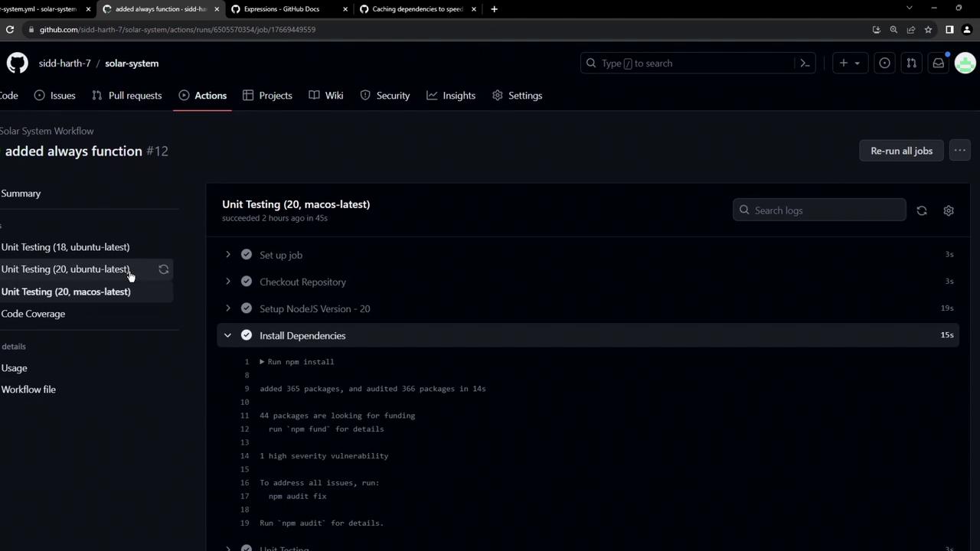
Task: Select the Actions repository tab
Action: [203, 96]
